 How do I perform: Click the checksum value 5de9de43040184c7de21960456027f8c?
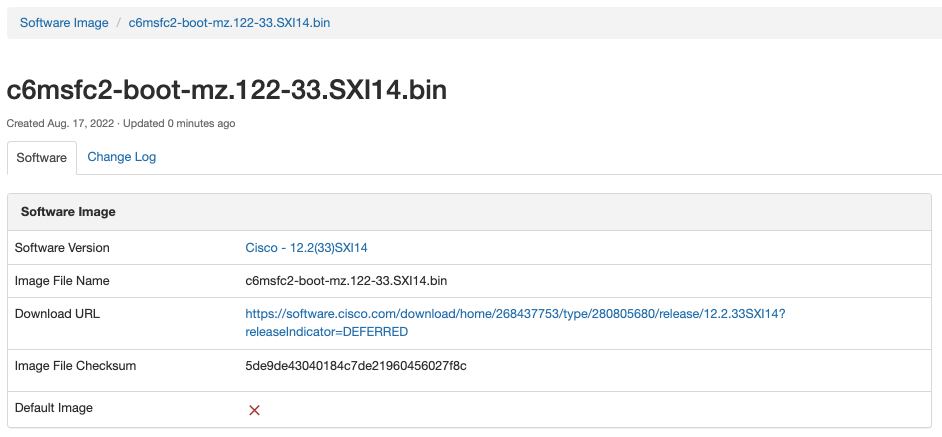356,366
